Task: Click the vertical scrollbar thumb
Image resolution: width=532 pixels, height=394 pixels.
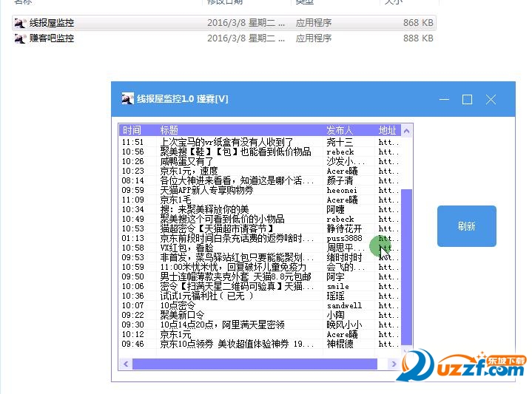Action: pyautogui.click(x=406, y=267)
